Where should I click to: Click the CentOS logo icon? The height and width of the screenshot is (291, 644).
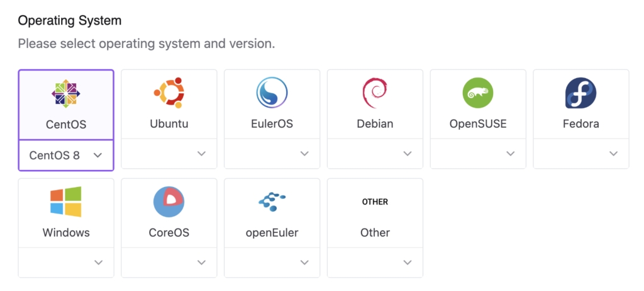(x=66, y=93)
